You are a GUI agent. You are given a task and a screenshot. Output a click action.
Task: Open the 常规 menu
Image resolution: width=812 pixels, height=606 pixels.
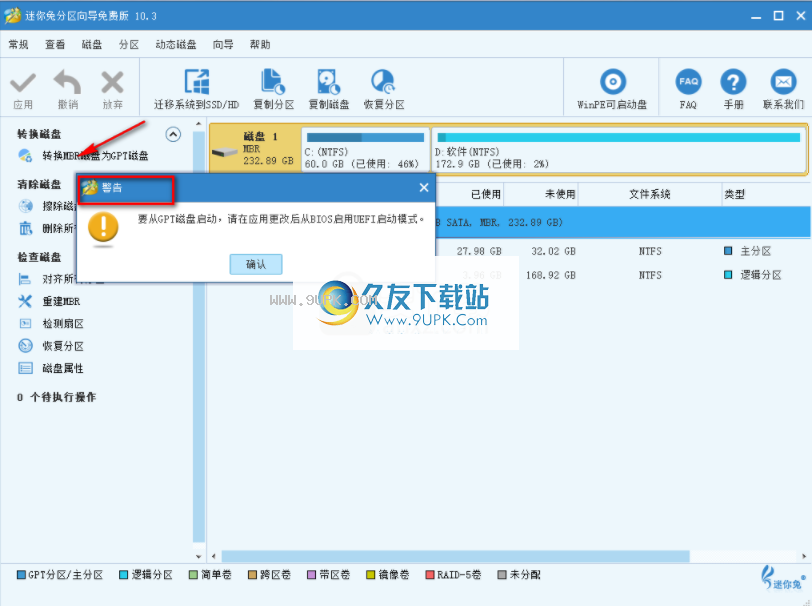pyautogui.click(x=19, y=45)
